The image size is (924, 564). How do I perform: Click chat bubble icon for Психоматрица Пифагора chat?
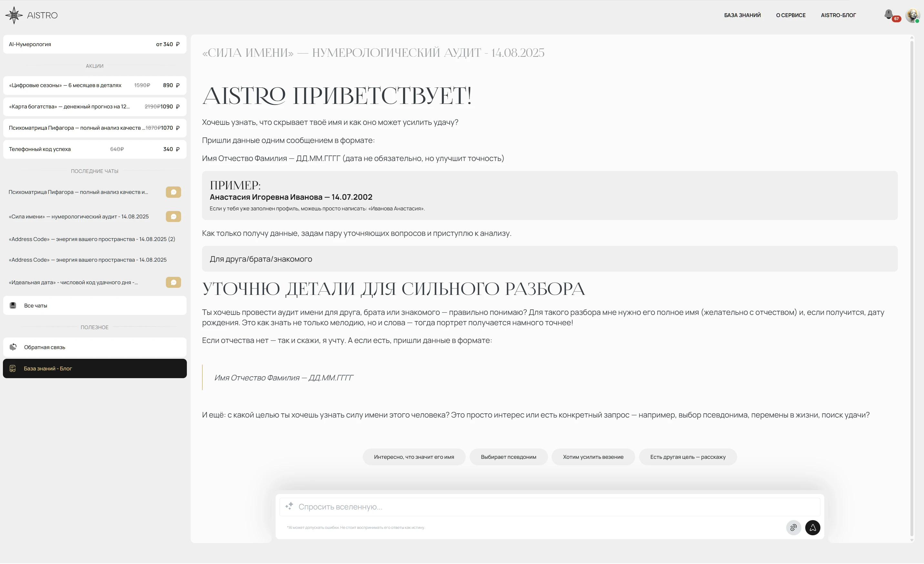(173, 192)
